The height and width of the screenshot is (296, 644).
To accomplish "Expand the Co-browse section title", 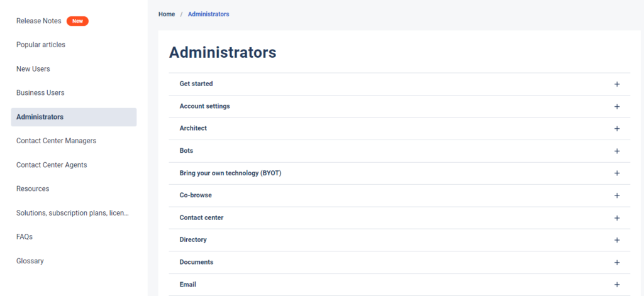I will [x=196, y=195].
